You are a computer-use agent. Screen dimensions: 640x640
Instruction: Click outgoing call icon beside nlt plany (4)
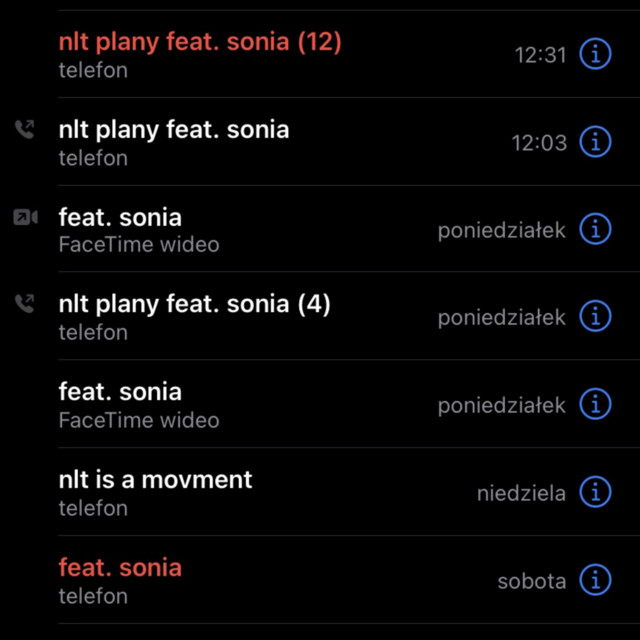point(24,304)
